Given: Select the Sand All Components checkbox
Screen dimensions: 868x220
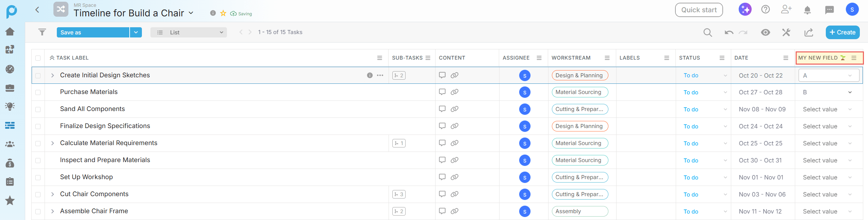Looking at the screenshot, I should (38, 109).
